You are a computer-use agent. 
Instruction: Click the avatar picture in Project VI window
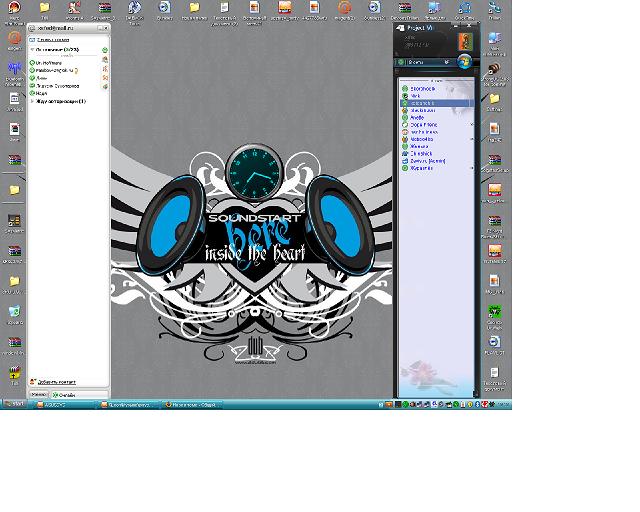pyautogui.click(x=465, y=42)
